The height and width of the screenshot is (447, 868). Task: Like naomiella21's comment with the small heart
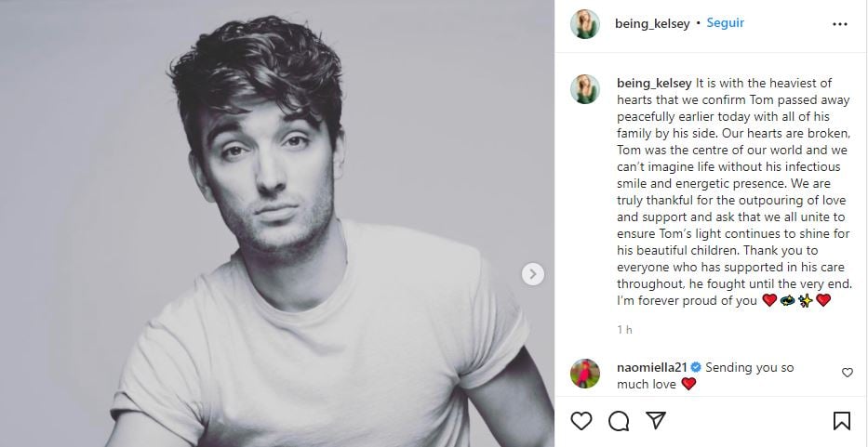coord(847,373)
